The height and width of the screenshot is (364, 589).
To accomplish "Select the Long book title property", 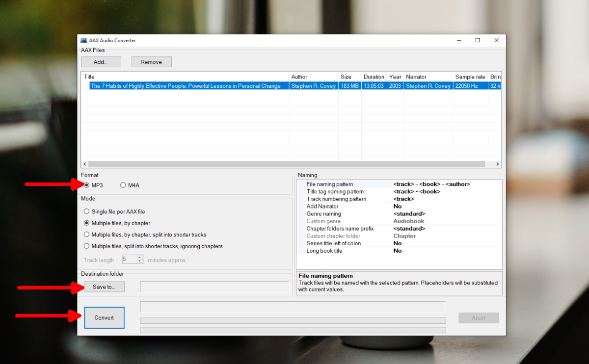I will click(399, 250).
